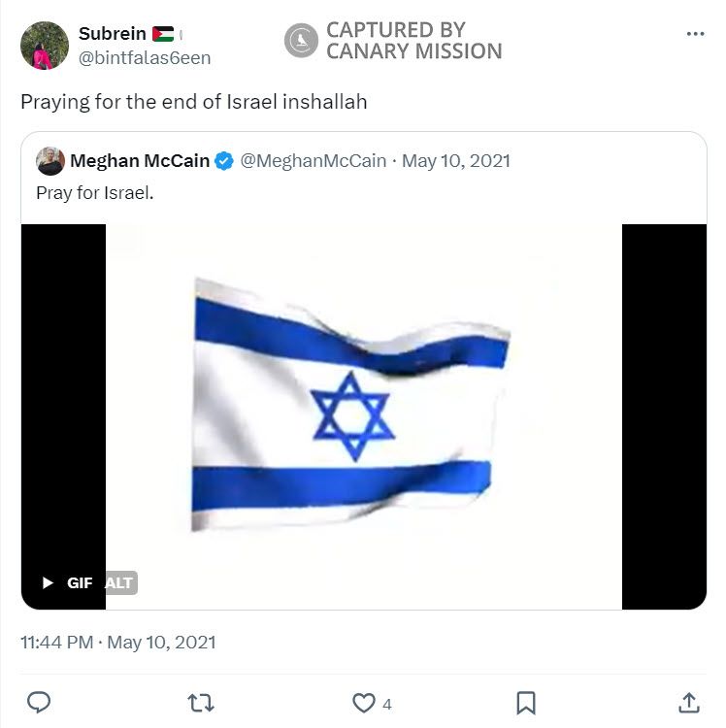
Task: Open the quoted "Pray for Israel." tweet text
Action: pos(95,192)
